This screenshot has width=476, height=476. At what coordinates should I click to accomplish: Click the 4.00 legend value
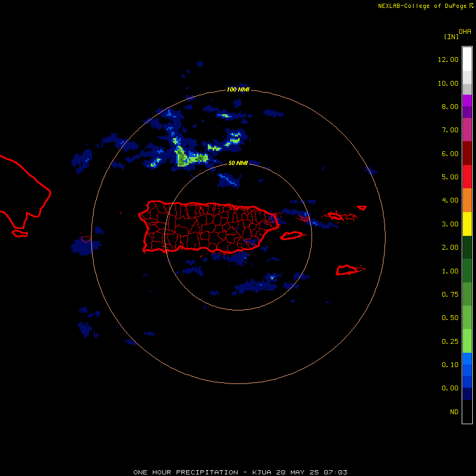tap(450, 200)
